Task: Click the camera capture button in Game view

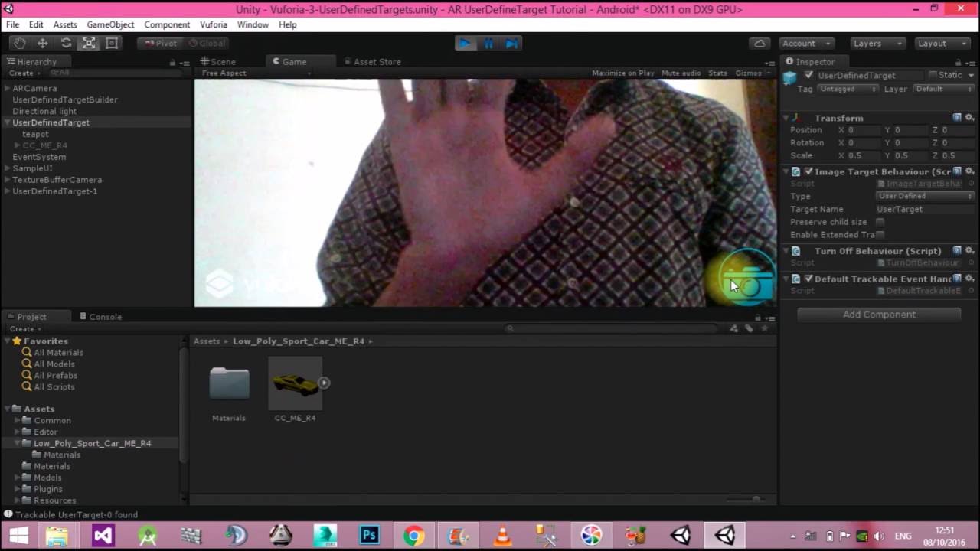Action: tap(748, 279)
